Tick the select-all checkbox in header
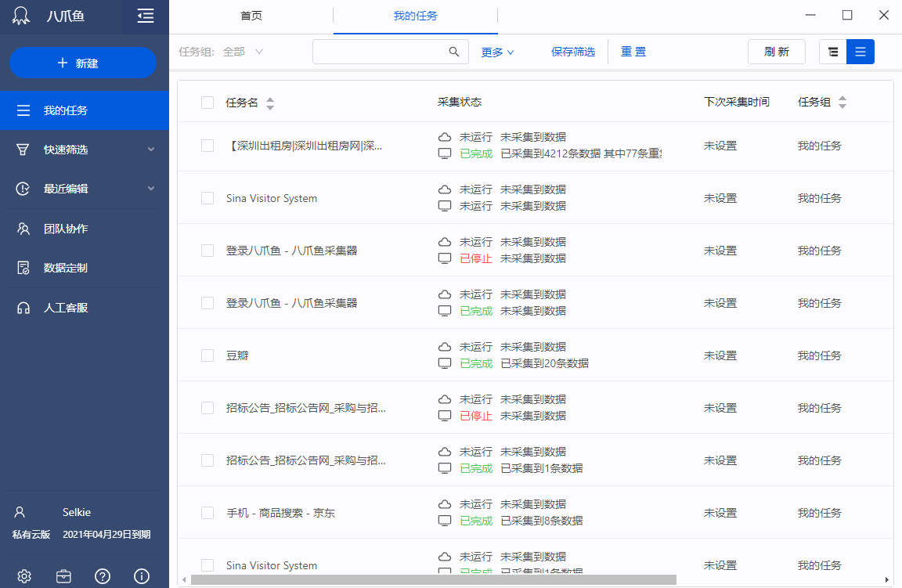 207,103
